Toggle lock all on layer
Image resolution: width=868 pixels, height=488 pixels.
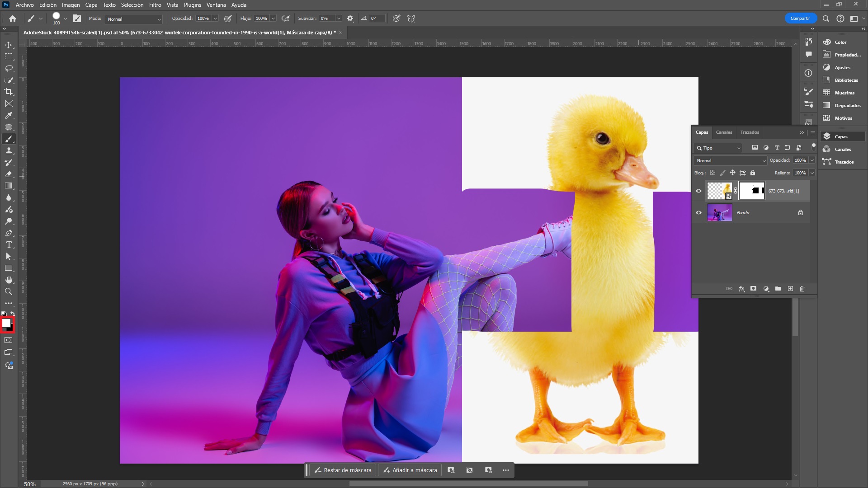tap(753, 173)
